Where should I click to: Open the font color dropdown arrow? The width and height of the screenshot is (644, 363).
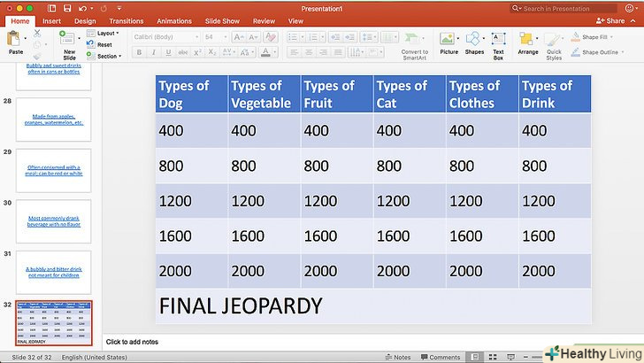pos(275,52)
